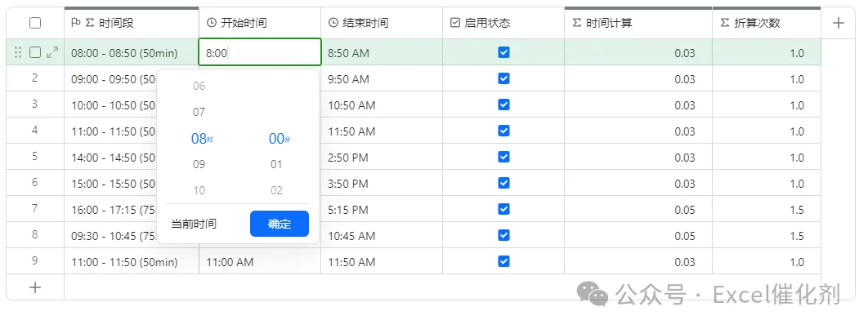Select the 10:50 AM end time cell
Viewport: 868px width, 329px height.
point(382,104)
